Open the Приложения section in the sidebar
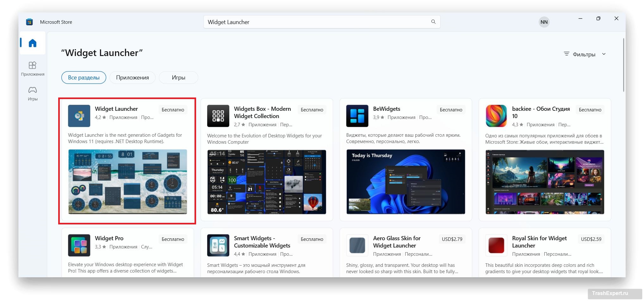 click(x=33, y=68)
